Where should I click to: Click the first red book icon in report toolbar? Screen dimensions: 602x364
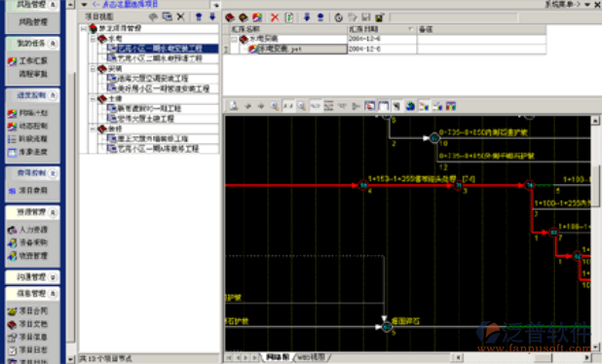(x=230, y=18)
